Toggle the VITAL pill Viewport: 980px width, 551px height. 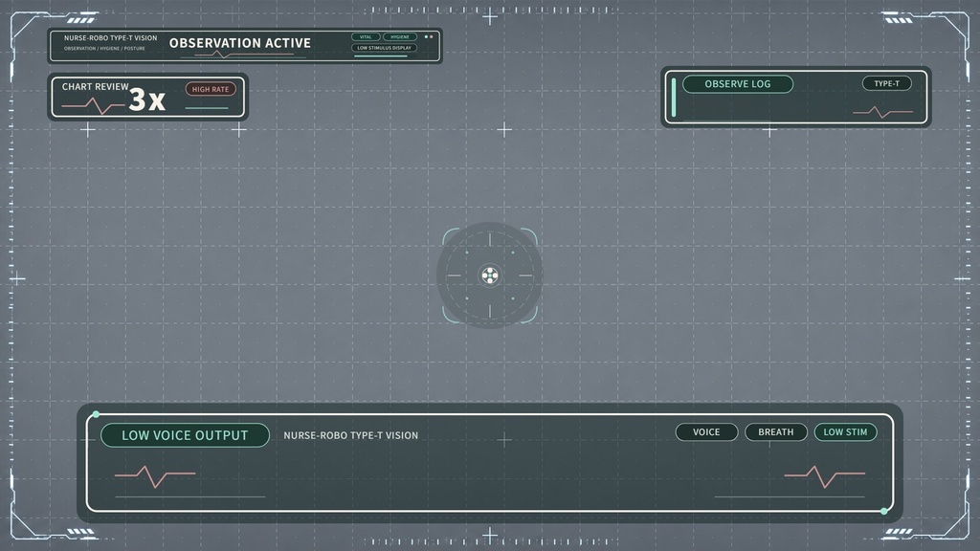pyautogui.click(x=366, y=37)
